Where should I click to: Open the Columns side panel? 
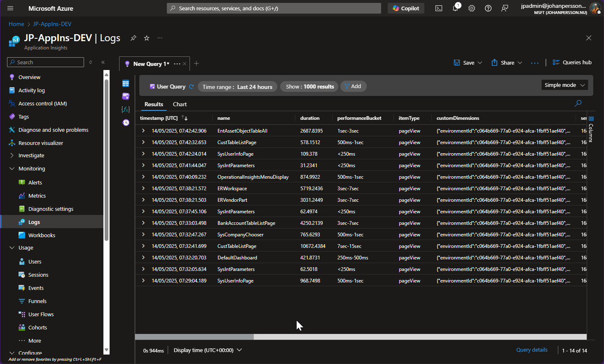coord(591,130)
